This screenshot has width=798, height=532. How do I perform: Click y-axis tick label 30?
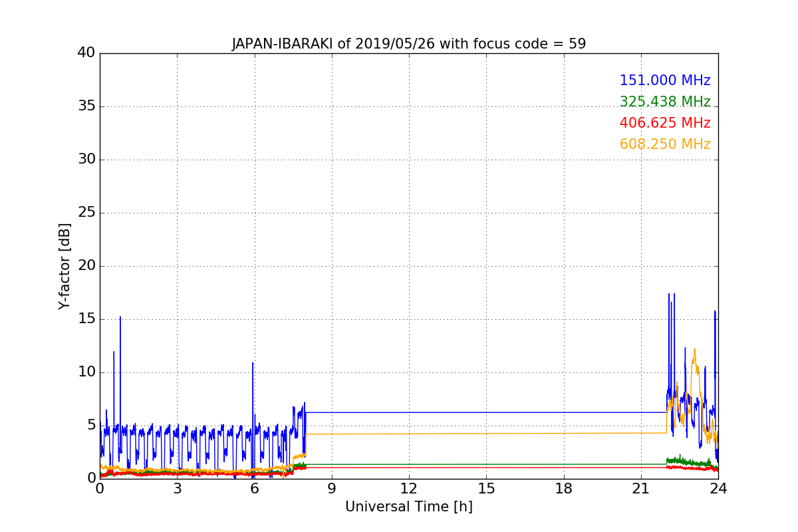coord(86,160)
